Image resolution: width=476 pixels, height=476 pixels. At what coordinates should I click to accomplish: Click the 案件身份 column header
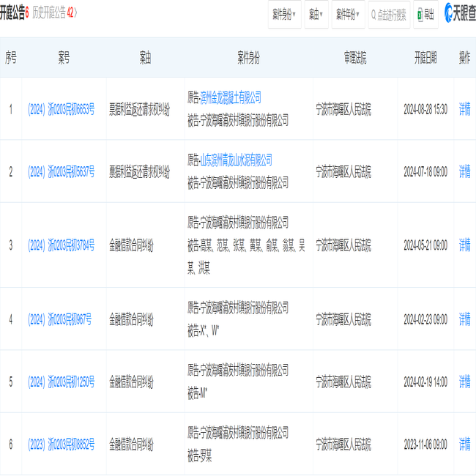pyautogui.click(x=249, y=57)
